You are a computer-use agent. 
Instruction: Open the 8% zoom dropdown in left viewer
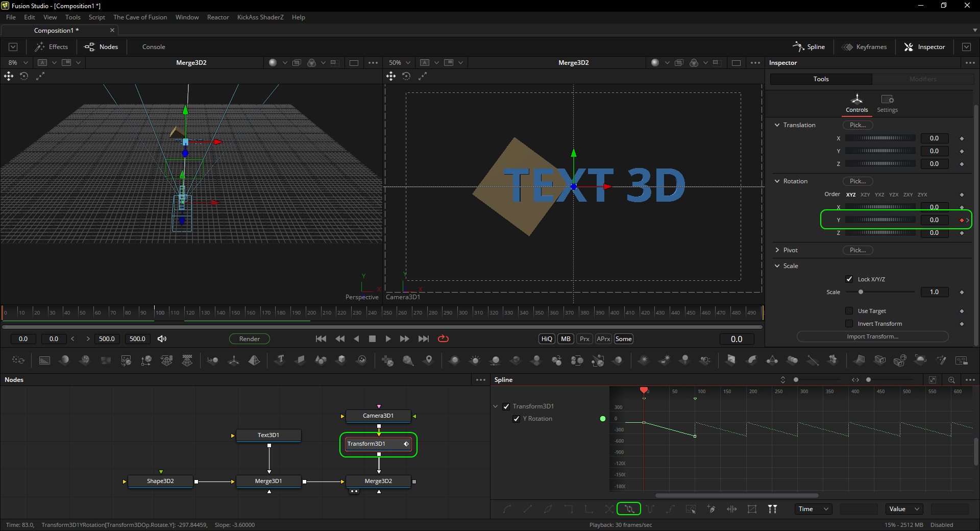click(x=17, y=63)
